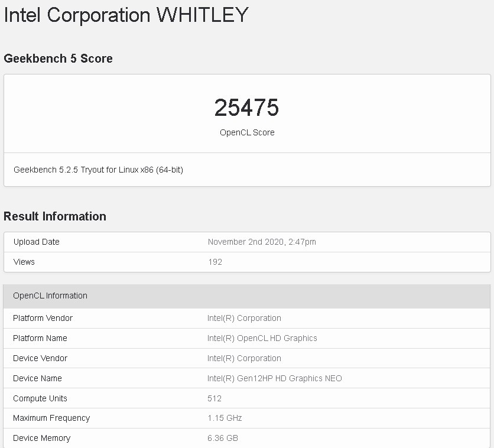Select the 6.36 GB memory value
This screenshot has width=494, height=448.
point(222,438)
